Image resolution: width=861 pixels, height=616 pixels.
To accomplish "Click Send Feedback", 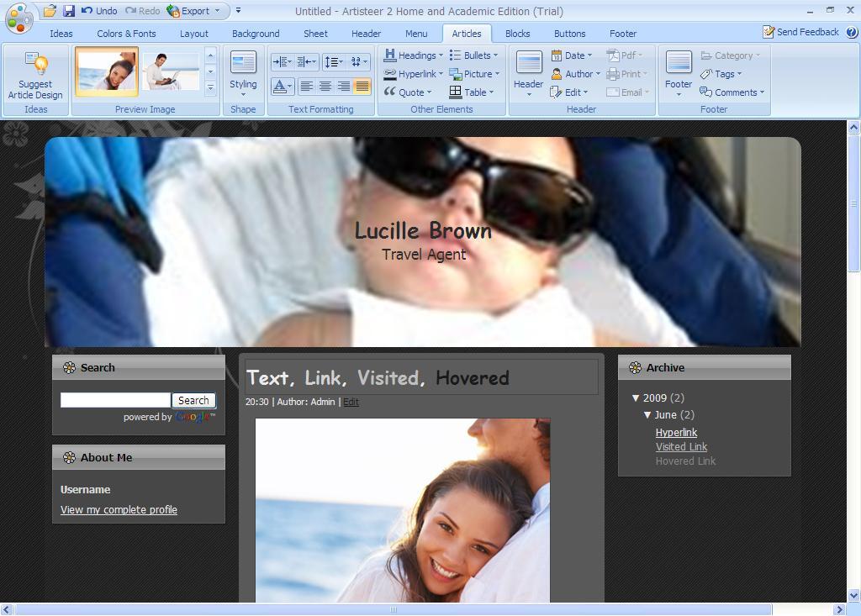I will 800,32.
